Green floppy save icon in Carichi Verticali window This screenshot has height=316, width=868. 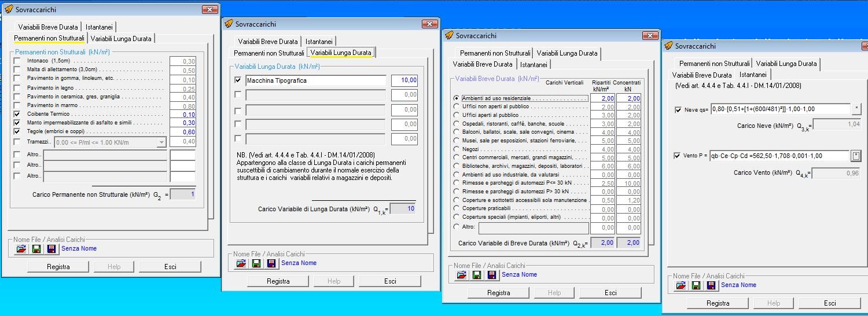(477, 275)
